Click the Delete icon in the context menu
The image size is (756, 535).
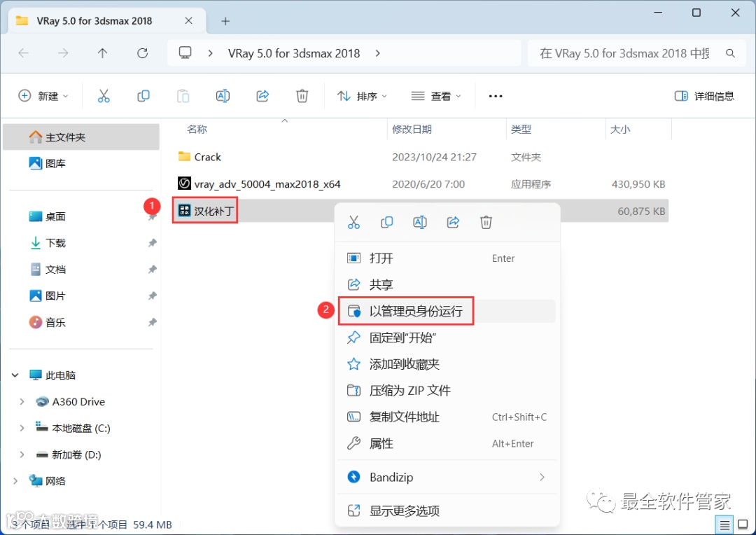pyautogui.click(x=486, y=223)
